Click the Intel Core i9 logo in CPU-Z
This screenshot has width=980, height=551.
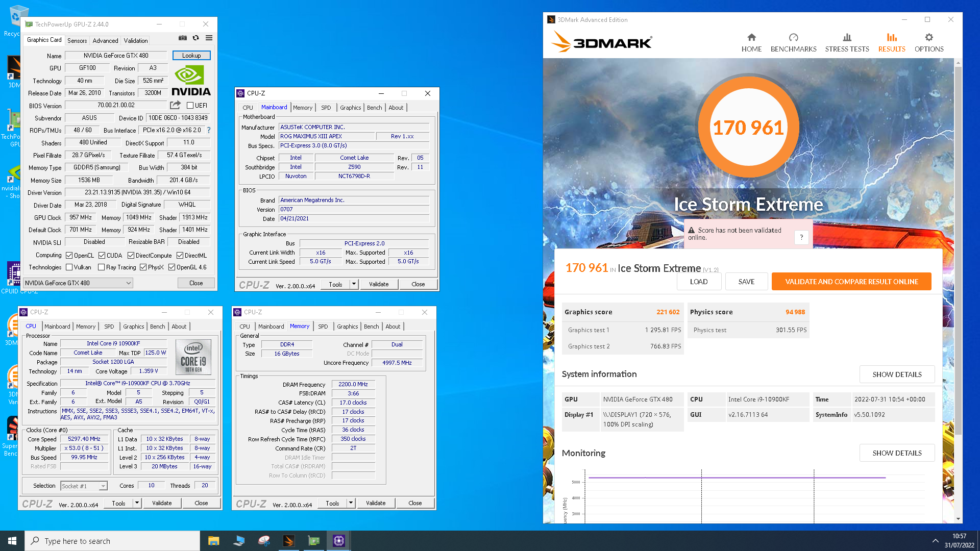pos(193,357)
